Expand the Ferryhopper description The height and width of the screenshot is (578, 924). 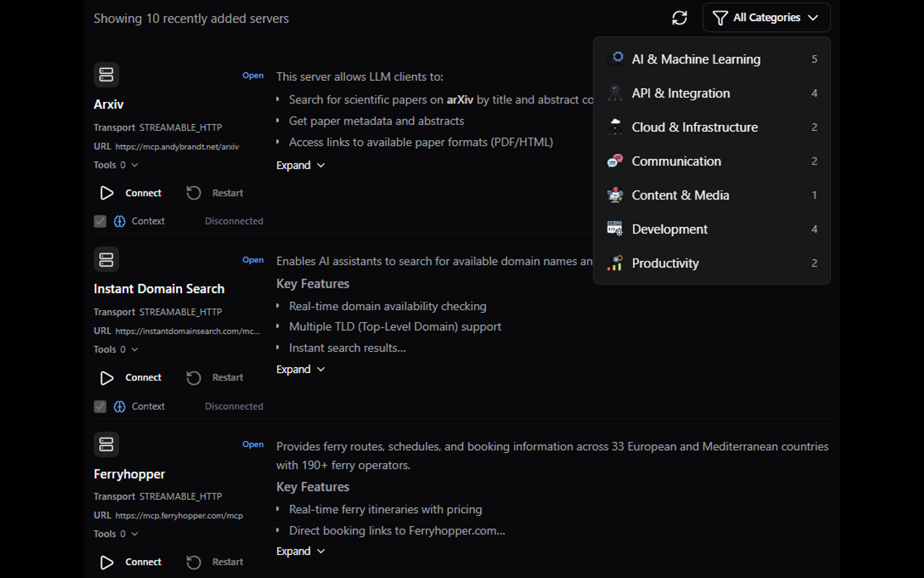(301, 551)
